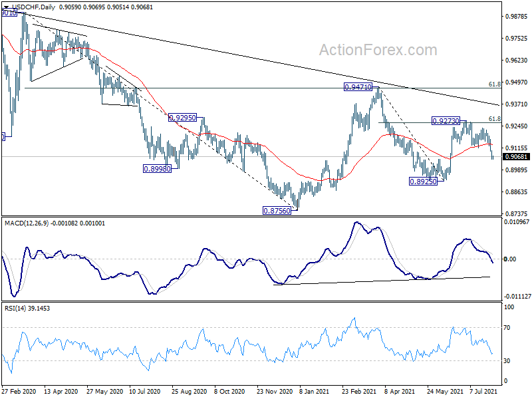The width and height of the screenshot is (532, 399).
Task: Click the RSI 70 level label
Action: 507,328
